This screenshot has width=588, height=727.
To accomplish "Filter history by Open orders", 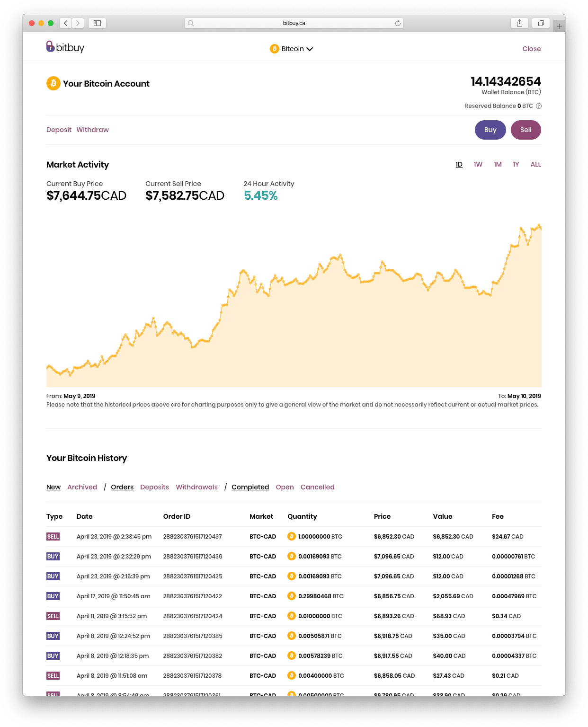I will click(x=285, y=487).
